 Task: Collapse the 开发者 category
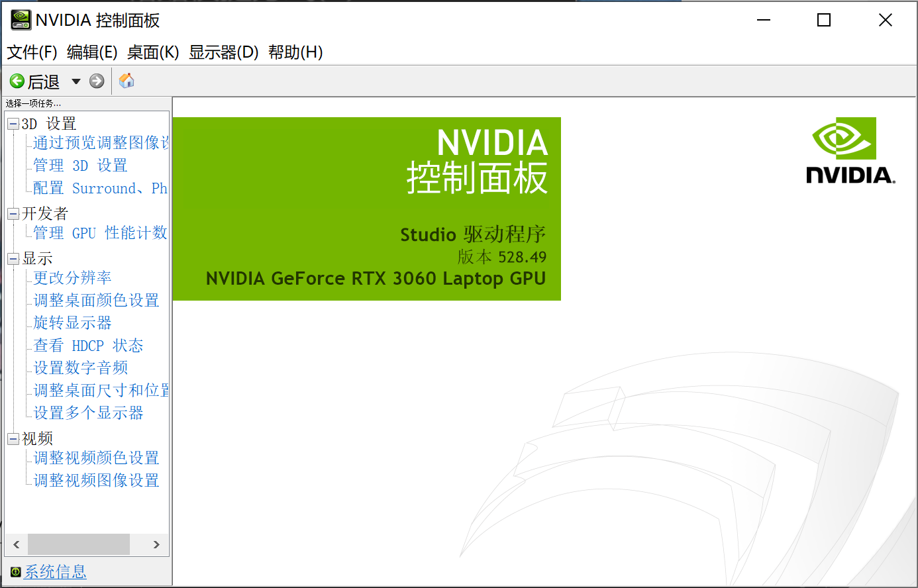point(13,213)
